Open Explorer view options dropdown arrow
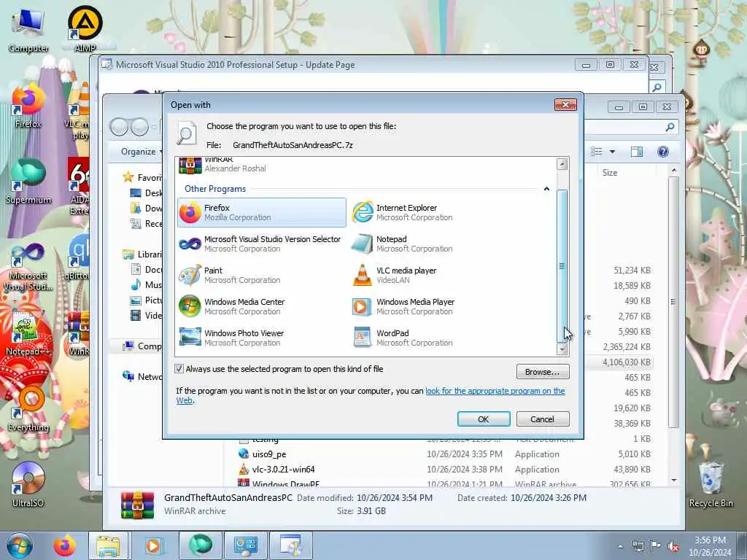This screenshot has width=747, height=560. (613, 152)
